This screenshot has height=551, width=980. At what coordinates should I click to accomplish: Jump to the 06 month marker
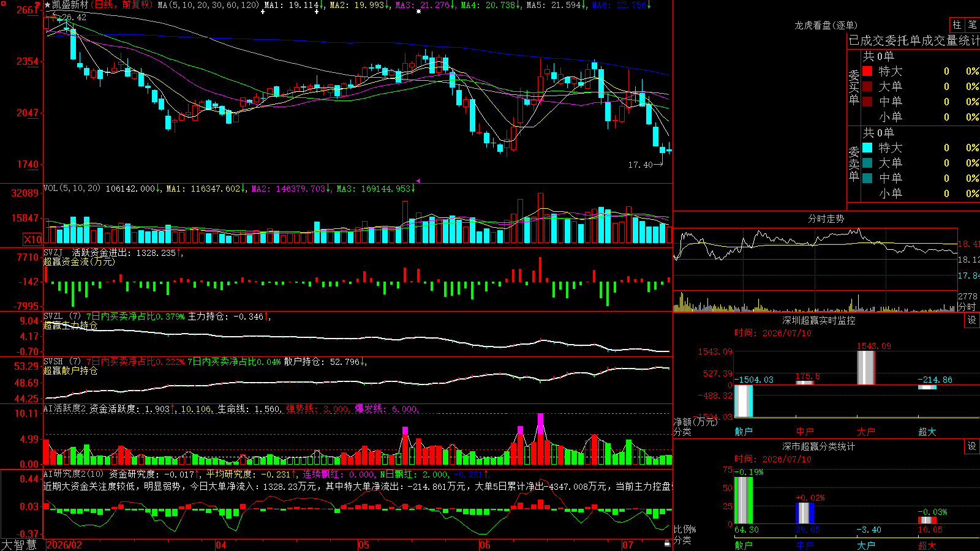pyautogui.click(x=485, y=545)
